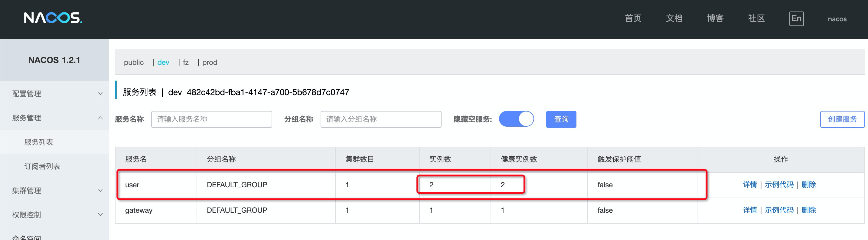Open 详情 for the user service
This screenshot has height=240, width=868.
tap(750, 185)
